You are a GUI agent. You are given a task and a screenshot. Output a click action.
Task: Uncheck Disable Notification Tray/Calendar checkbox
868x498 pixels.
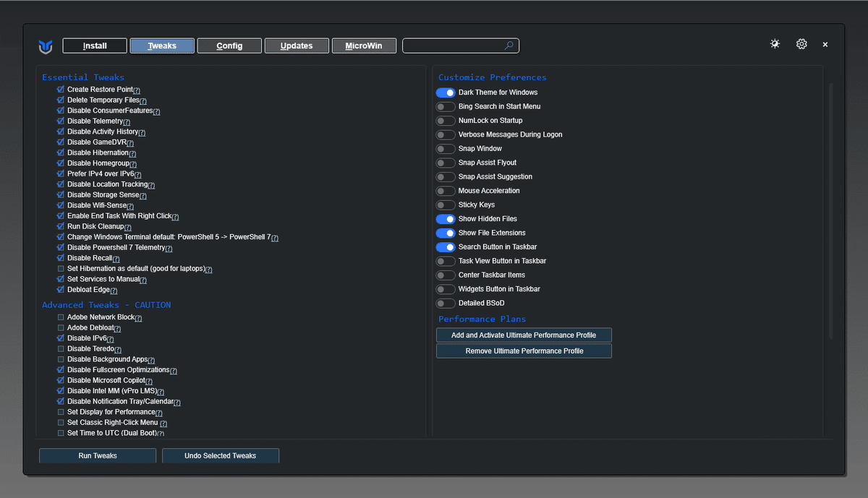tap(61, 402)
